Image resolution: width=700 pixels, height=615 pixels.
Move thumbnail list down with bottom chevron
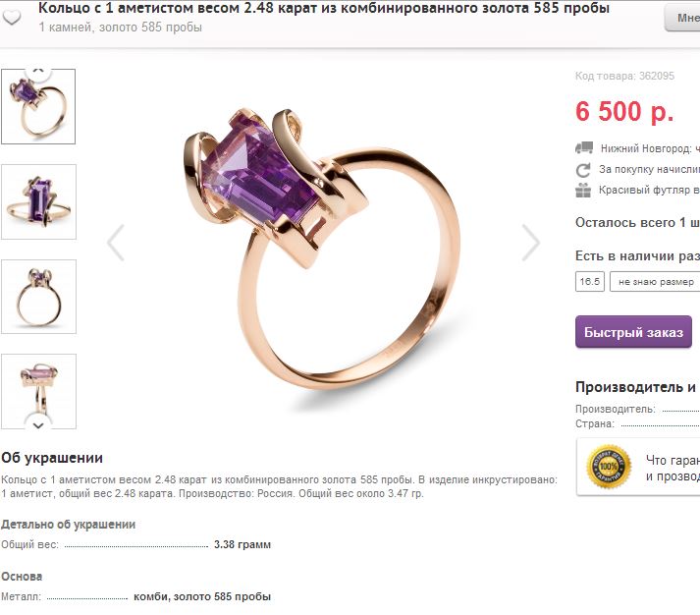[x=38, y=424]
